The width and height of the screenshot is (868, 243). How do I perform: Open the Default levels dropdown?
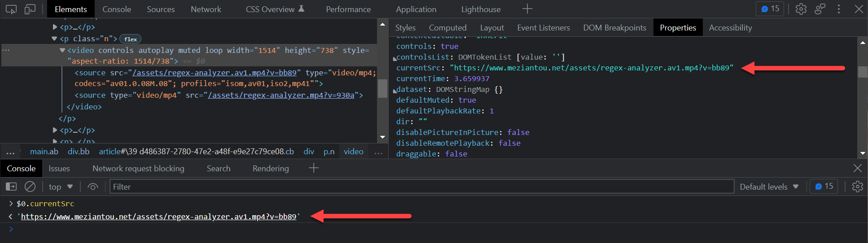point(769,187)
